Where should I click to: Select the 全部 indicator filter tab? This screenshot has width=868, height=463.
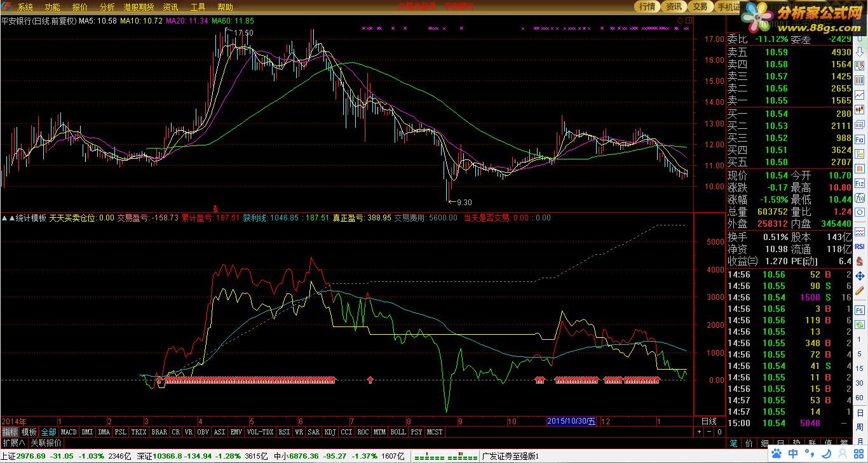point(48,432)
